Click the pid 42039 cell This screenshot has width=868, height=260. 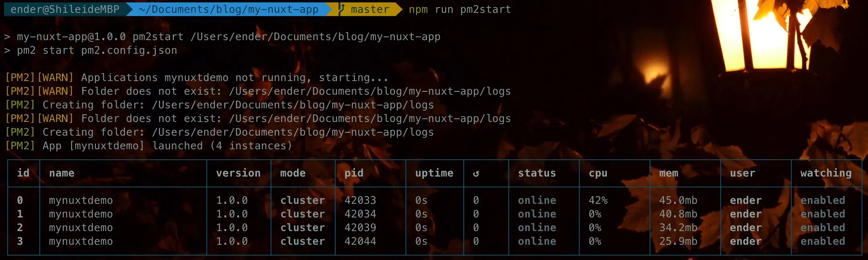[361, 227]
